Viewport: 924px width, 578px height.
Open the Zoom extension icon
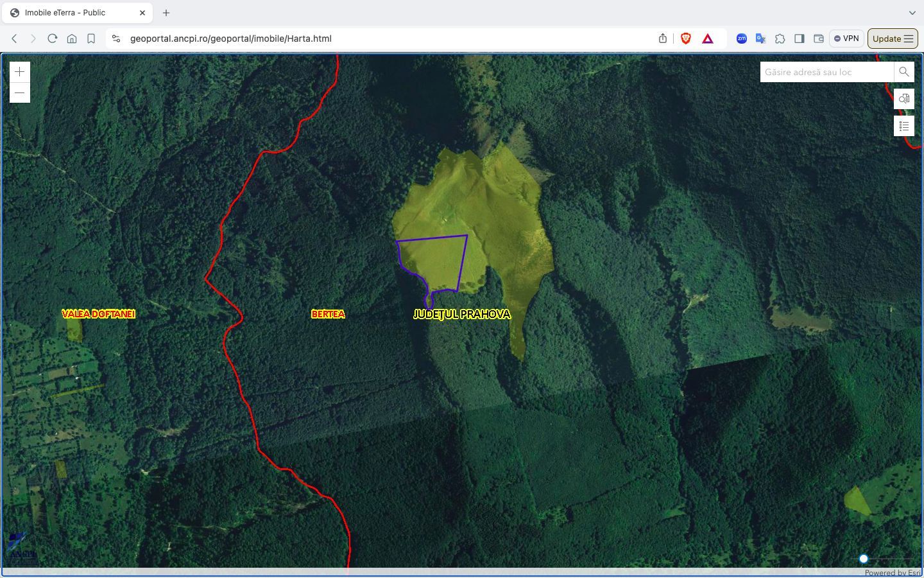point(741,39)
